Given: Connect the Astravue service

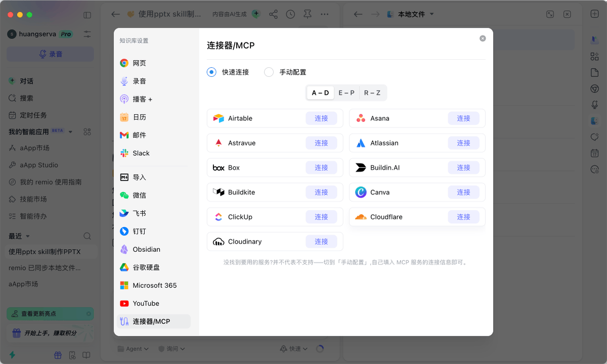Looking at the screenshot, I should coord(321,143).
